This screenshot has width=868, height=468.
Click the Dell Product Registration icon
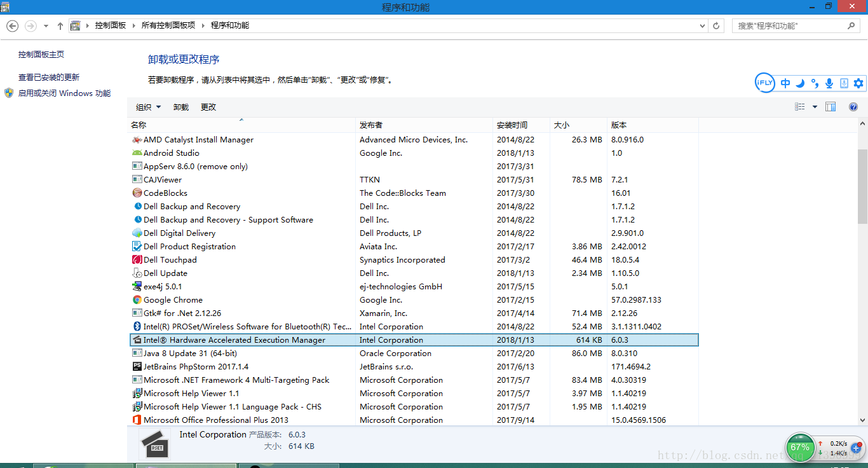point(137,247)
